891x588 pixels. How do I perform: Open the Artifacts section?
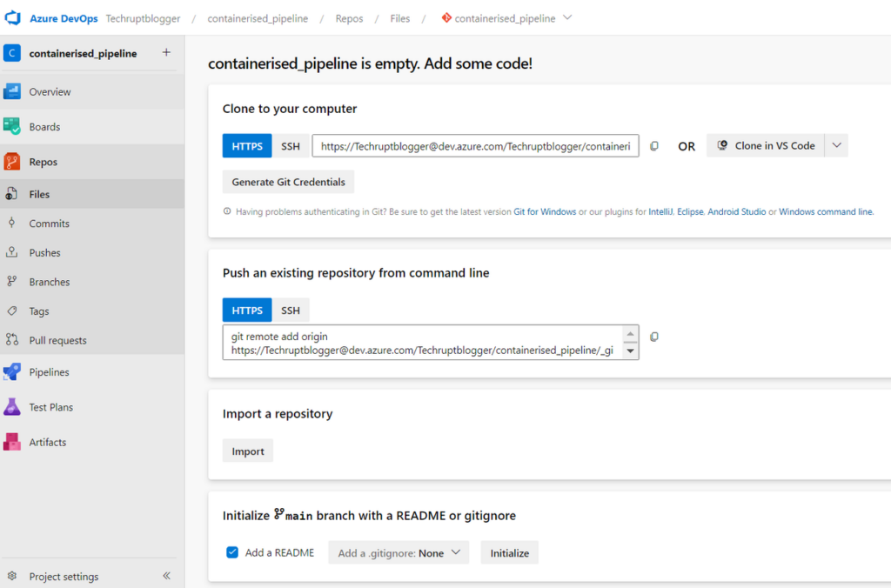tap(50, 442)
